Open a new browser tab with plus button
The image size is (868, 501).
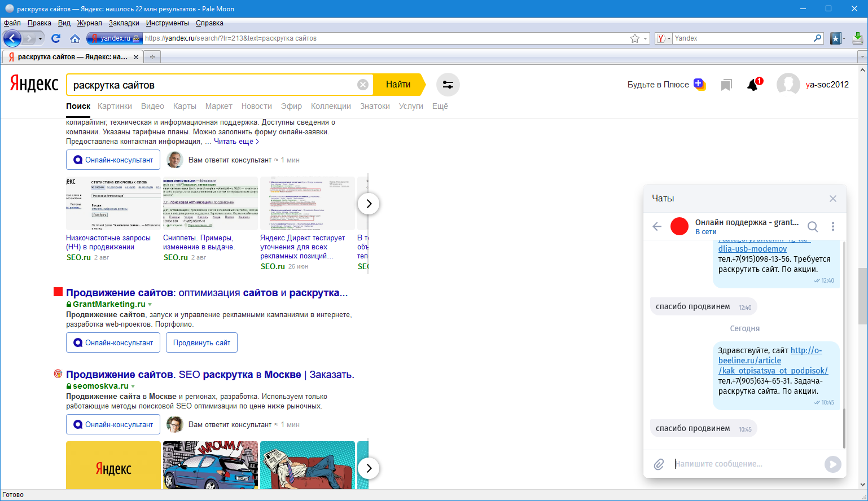pyautogui.click(x=152, y=57)
